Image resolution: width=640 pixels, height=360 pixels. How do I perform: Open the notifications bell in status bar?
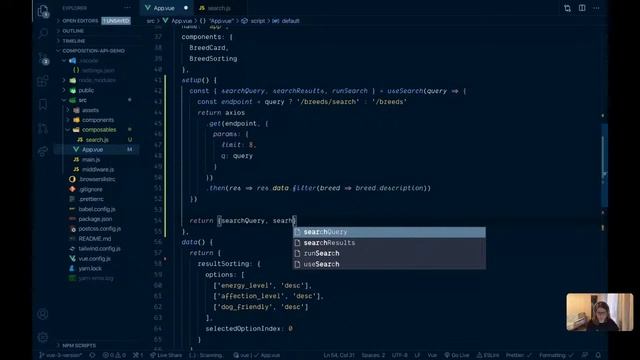click(x=598, y=355)
